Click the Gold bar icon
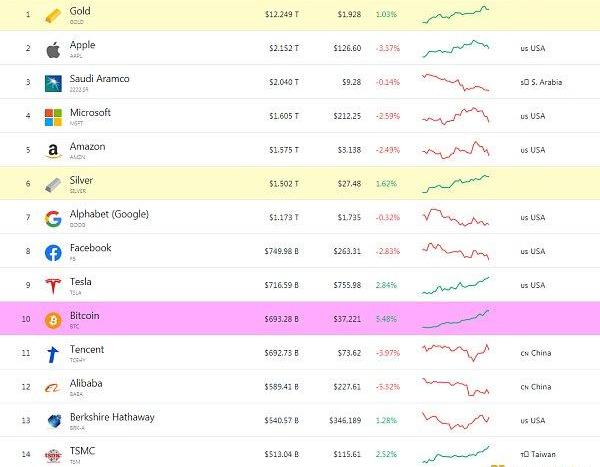 53,16
